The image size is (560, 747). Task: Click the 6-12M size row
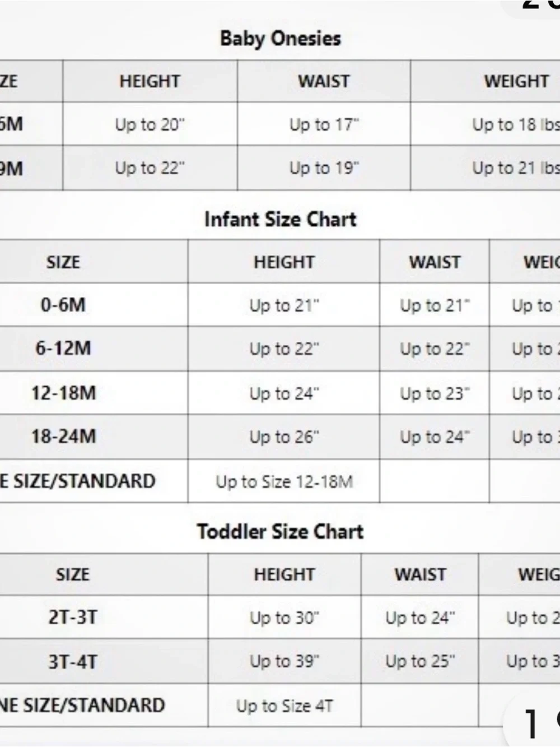click(280, 349)
